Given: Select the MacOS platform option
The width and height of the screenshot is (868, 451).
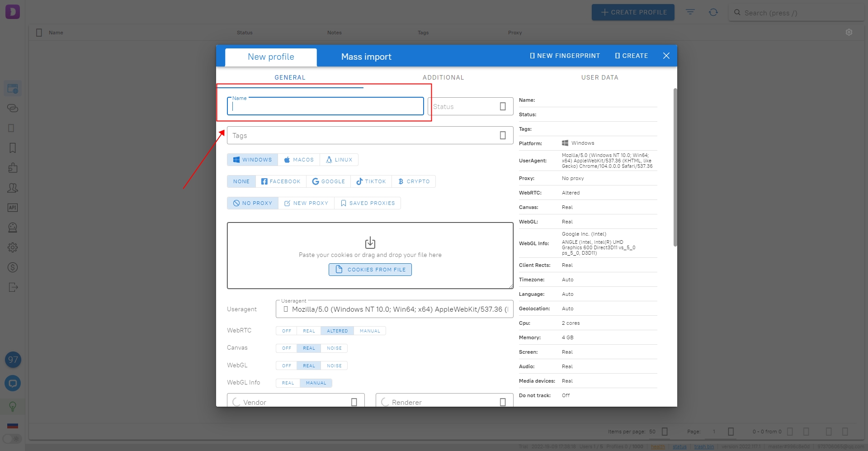Looking at the screenshot, I should [x=298, y=160].
